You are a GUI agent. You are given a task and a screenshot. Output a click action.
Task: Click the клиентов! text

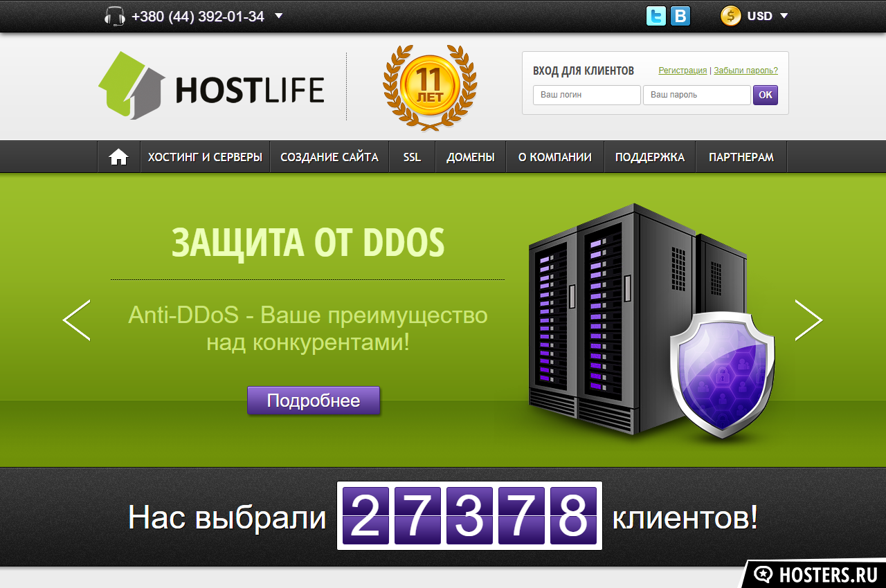click(x=685, y=517)
